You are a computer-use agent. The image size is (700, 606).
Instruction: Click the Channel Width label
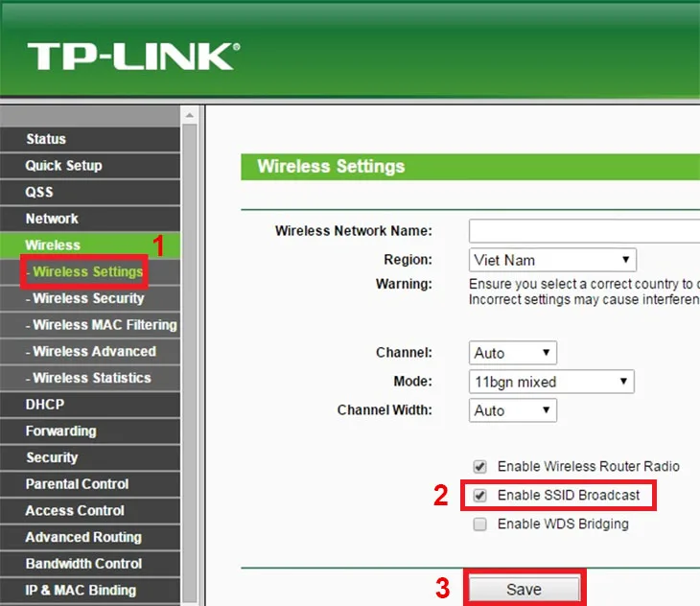point(385,410)
